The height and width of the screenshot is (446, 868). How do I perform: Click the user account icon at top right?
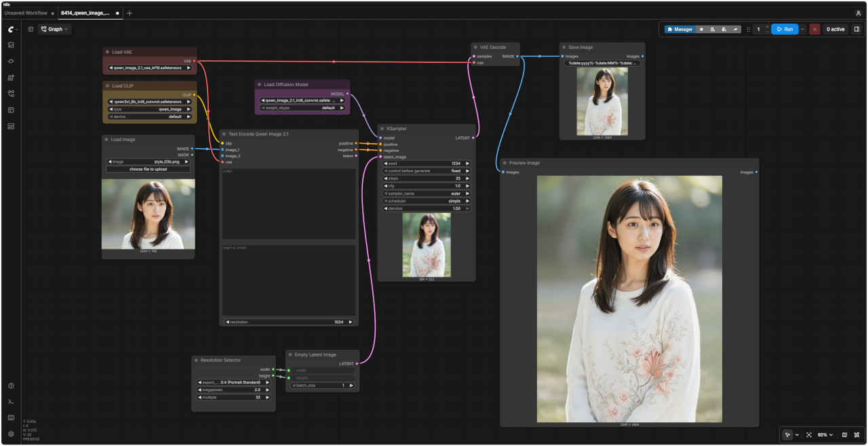[x=859, y=13]
